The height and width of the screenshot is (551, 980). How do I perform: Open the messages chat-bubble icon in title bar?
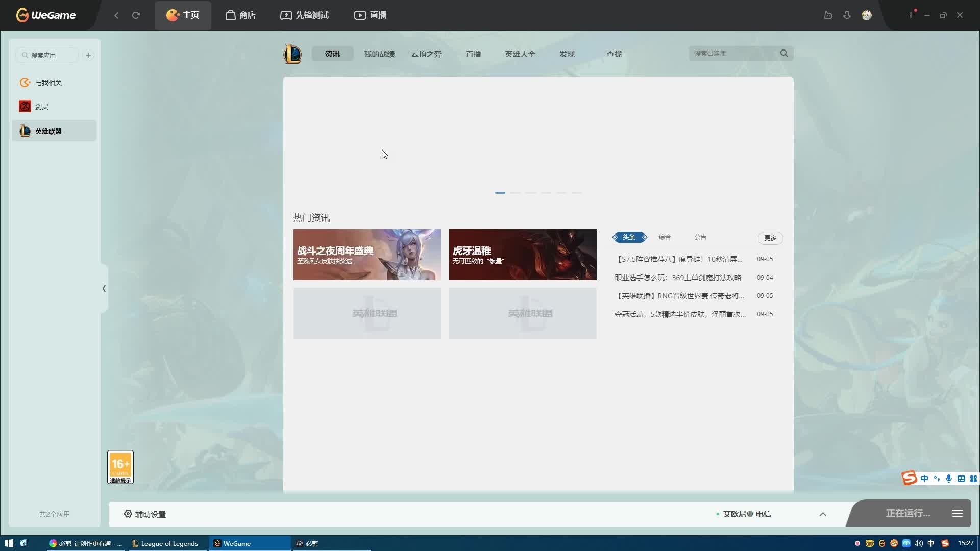[828, 15]
